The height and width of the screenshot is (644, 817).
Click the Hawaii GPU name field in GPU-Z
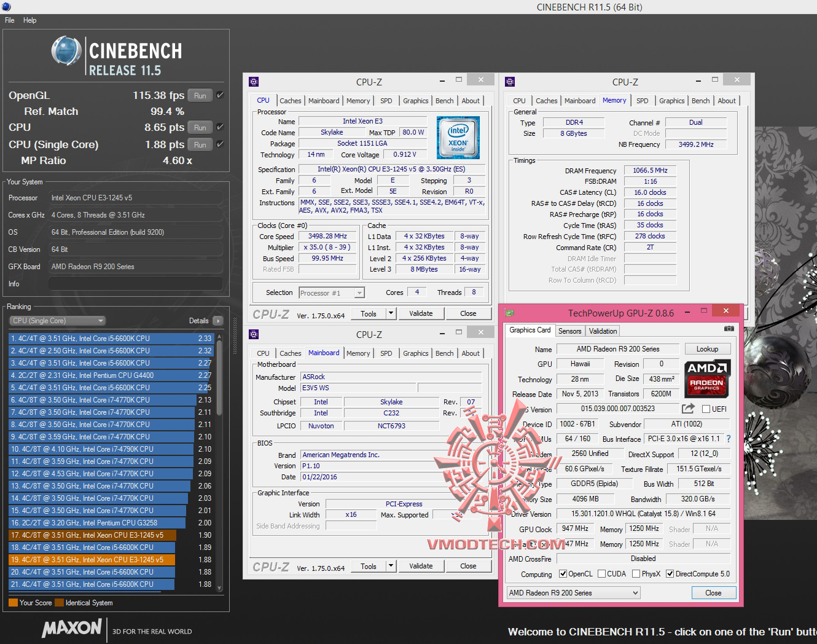click(x=580, y=364)
